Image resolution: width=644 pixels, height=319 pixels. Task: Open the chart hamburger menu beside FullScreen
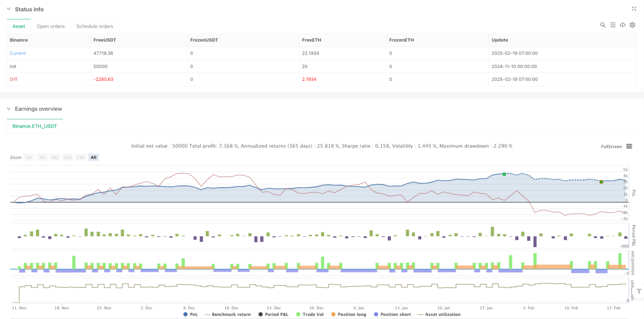tap(629, 146)
